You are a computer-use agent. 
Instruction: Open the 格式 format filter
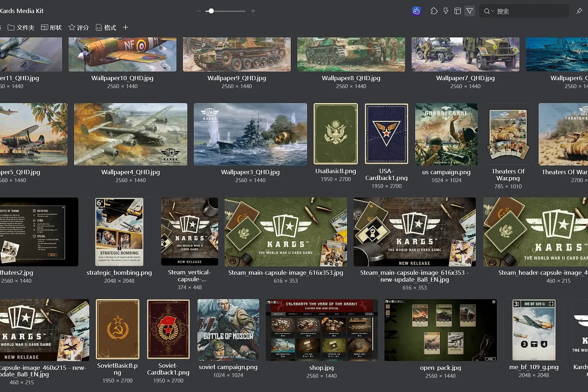(106, 28)
